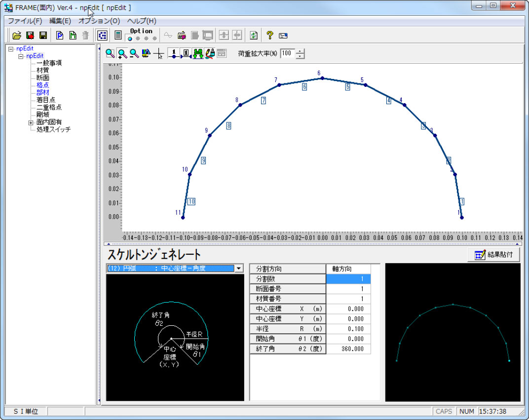Toggle the load value display icon

tap(198, 53)
